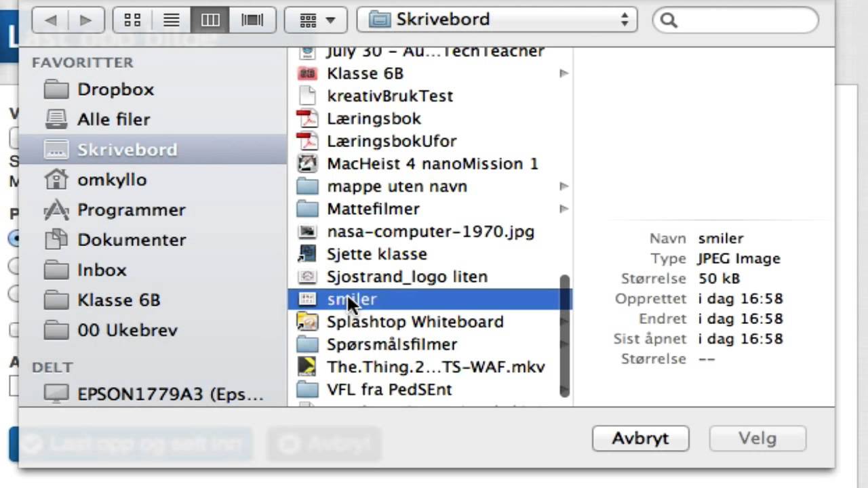Select nasa-computer-1970.jpg
This screenshot has height=488, width=868.
point(430,231)
